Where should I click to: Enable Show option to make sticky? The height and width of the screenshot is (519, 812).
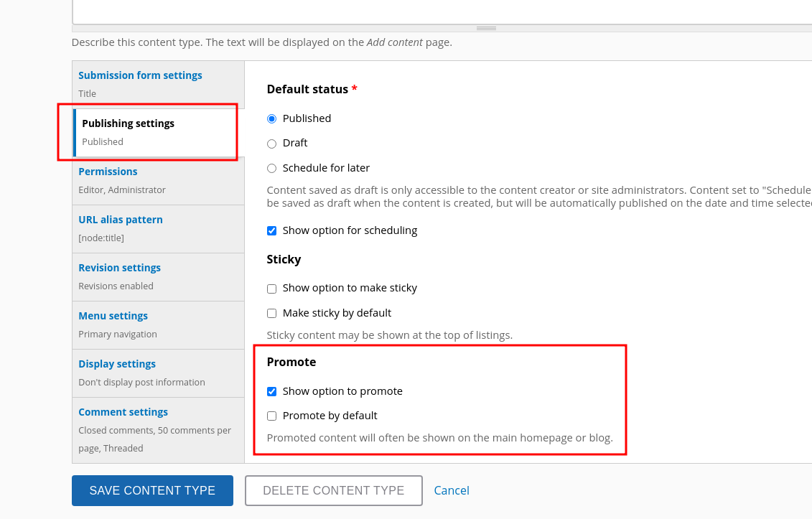tap(271, 289)
